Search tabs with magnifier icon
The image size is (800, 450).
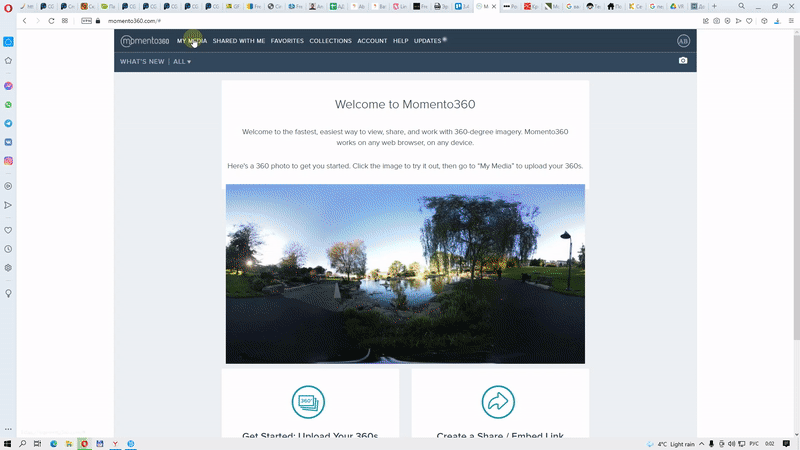(x=741, y=6)
